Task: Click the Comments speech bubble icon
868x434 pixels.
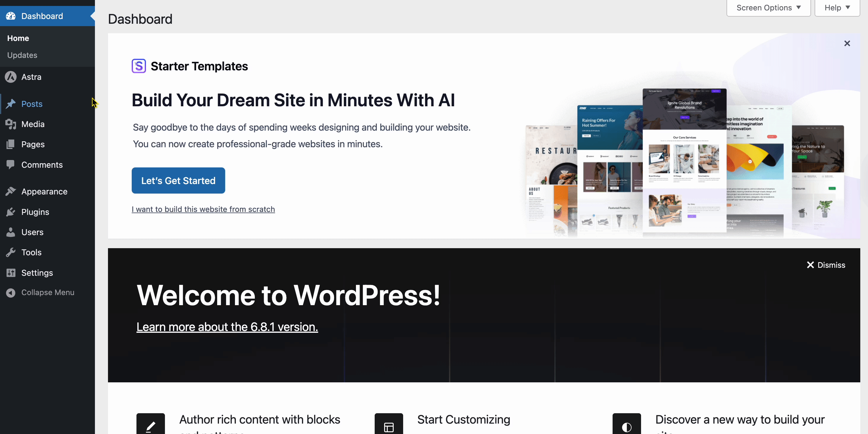Action: 11,164
